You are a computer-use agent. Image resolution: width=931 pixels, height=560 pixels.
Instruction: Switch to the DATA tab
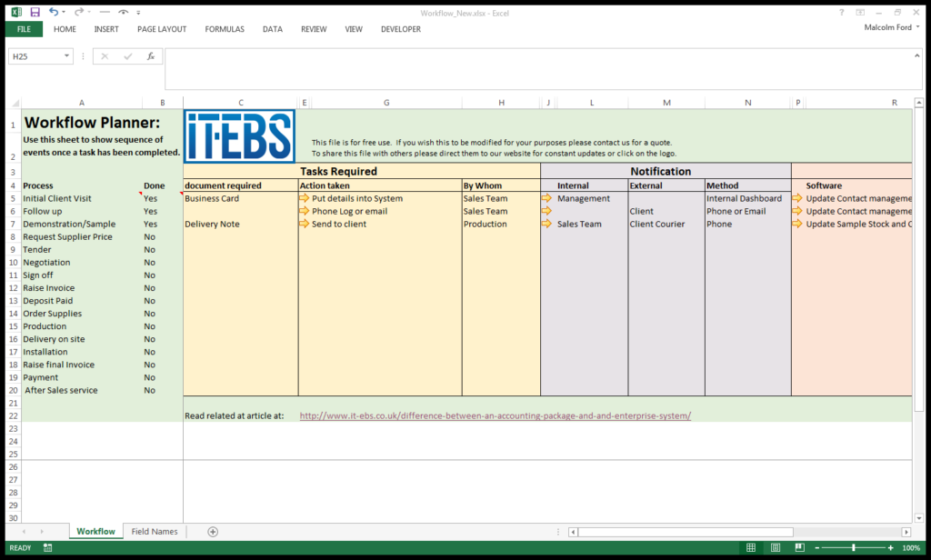[x=273, y=29]
